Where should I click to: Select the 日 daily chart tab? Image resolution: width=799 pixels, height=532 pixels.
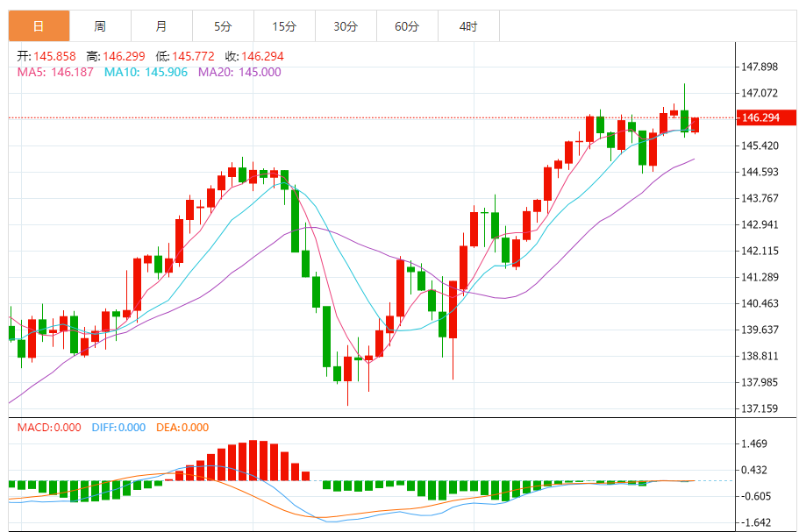[x=39, y=26]
